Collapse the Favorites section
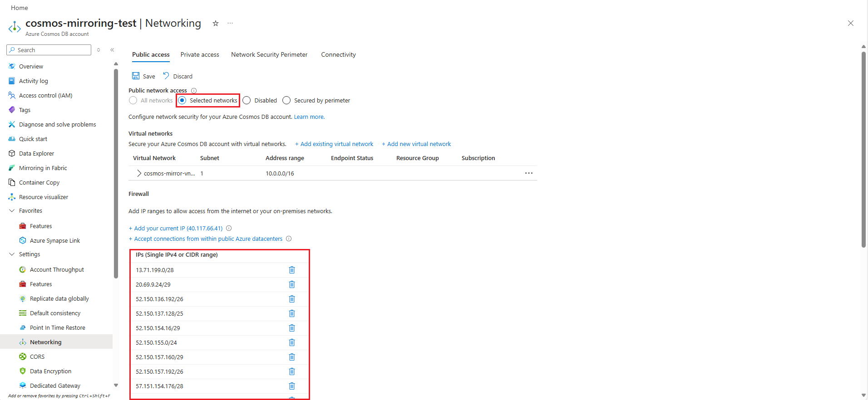The height and width of the screenshot is (400, 868). click(12, 210)
